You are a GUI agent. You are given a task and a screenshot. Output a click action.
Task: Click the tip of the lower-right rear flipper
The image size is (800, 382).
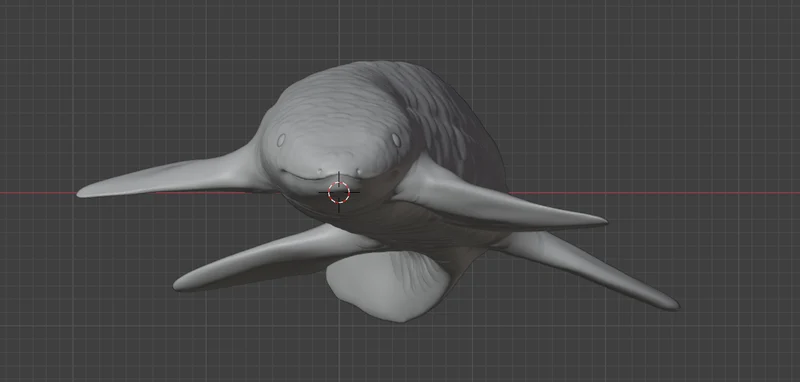coord(671,304)
